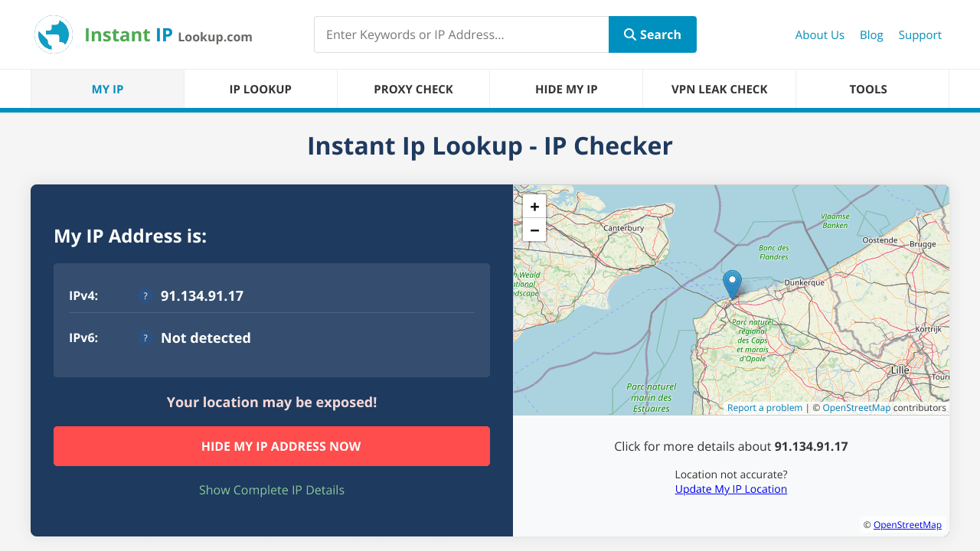Viewport: 980px width, 551px height.
Task: Open the TOOLS tab
Action: coord(868,89)
